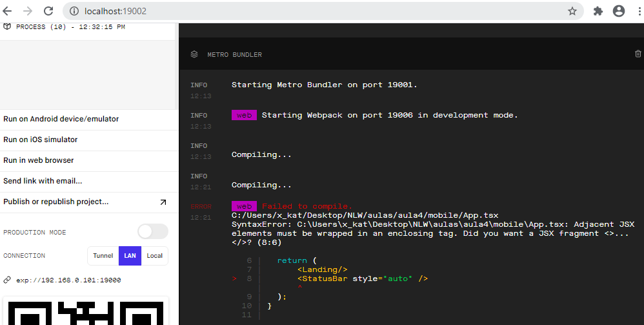Click the 'return (' code line
The width and height of the screenshot is (644, 325).
click(297, 260)
